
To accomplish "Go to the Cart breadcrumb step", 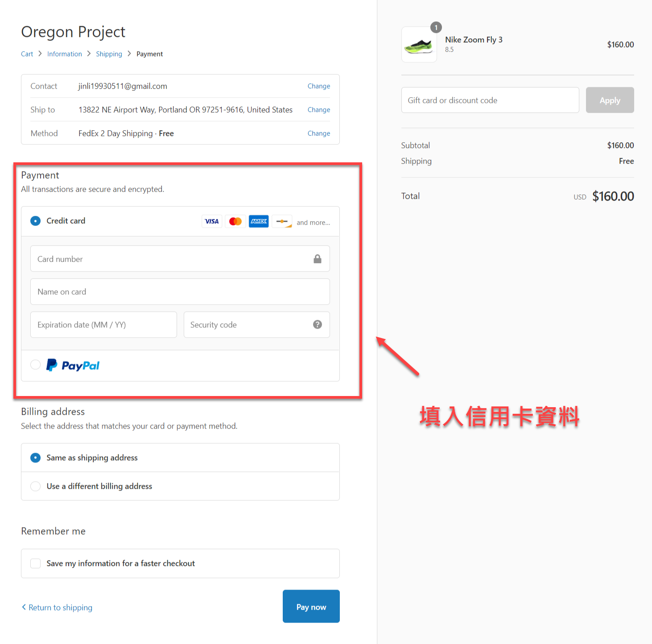I will (x=27, y=54).
